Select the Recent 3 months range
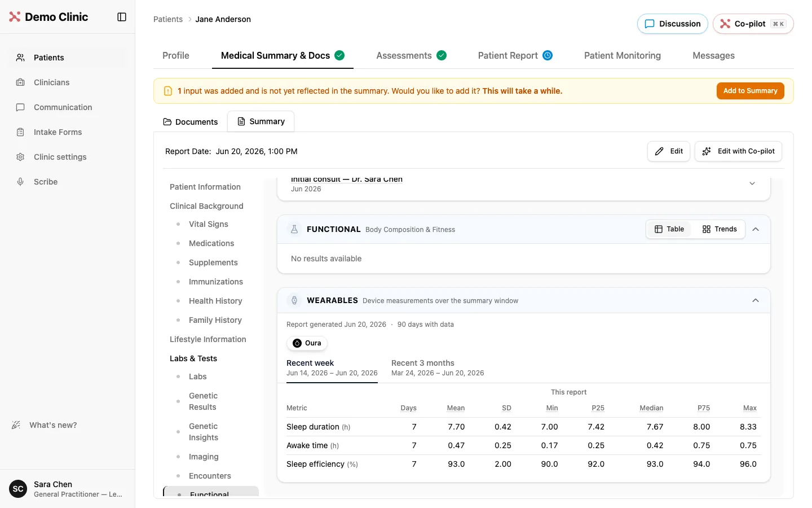 [x=438, y=367]
